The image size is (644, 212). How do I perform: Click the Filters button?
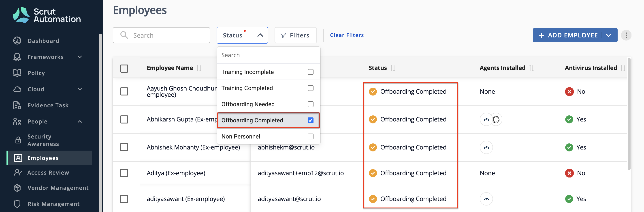click(296, 35)
